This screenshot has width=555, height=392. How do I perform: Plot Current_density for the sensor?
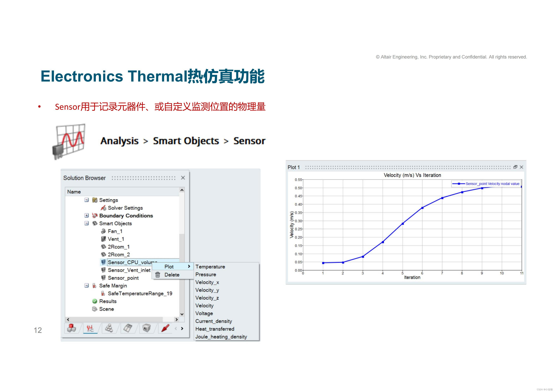click(214, 321)
